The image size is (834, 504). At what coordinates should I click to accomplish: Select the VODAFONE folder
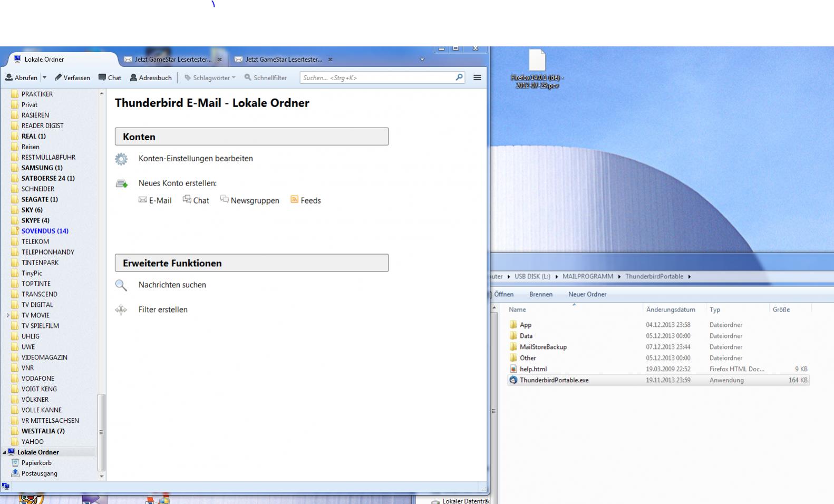tap(38, 379)
